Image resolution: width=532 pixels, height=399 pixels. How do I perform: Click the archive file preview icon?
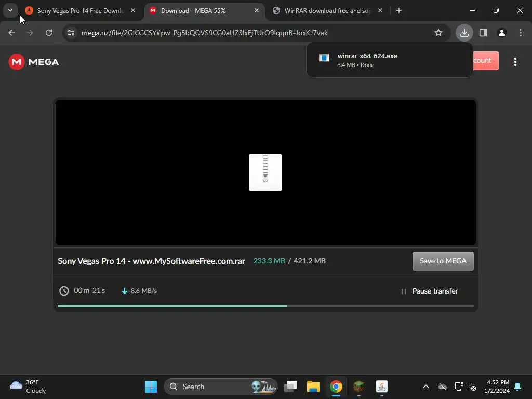click(x=265, y=172)
